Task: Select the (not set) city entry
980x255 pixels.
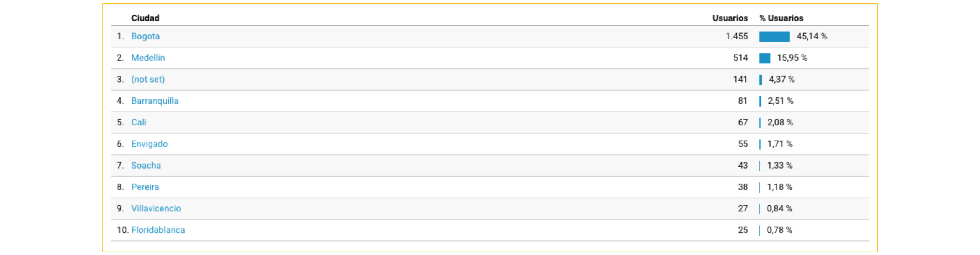Action: (x=148, y=79)
